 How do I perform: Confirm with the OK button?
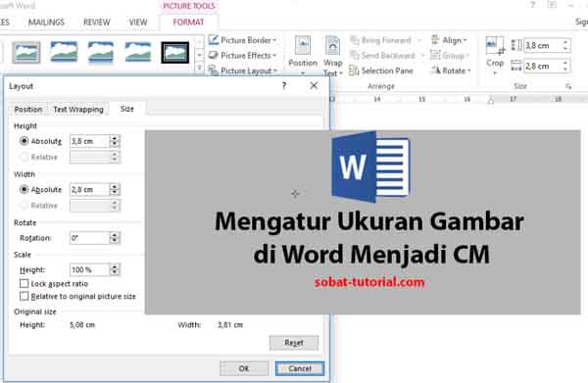click(x=244, y=368)
